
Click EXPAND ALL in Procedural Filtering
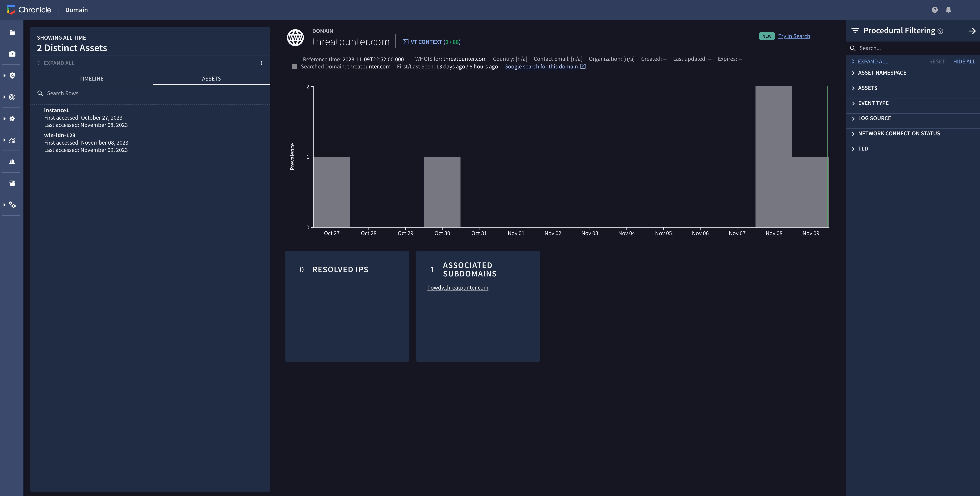tap(869, 62)
